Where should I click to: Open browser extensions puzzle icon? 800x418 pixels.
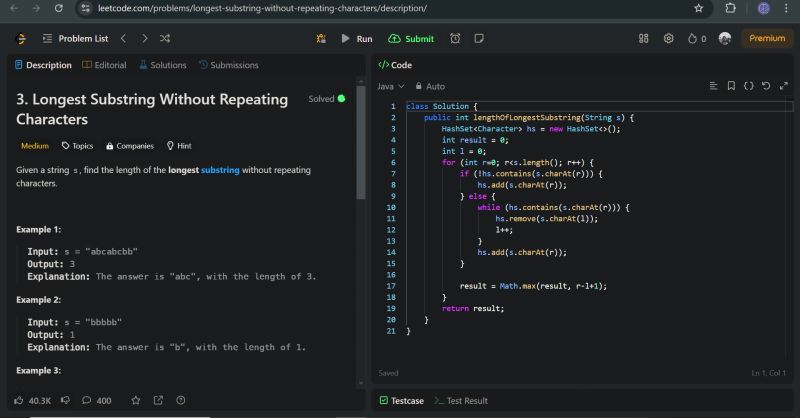coord(731,8)
